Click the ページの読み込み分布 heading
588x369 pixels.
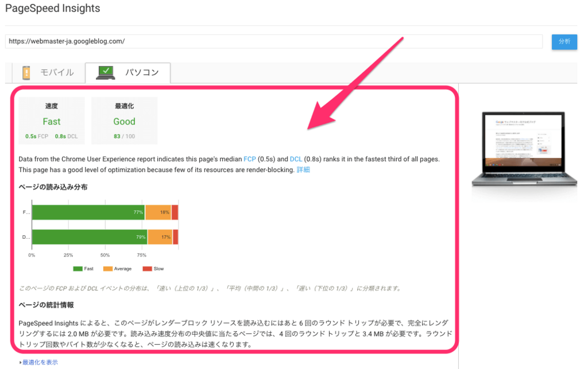[53, 187]
